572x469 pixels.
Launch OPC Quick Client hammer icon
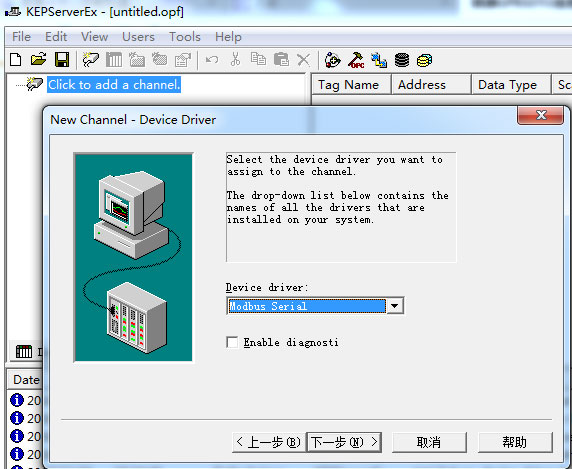(x=356, y=60)
